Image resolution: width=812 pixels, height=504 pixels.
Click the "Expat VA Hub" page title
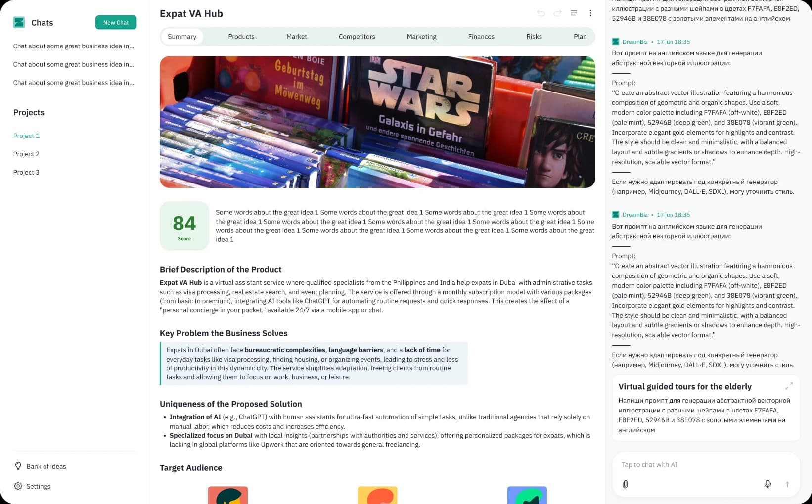[x=191, y=14]
